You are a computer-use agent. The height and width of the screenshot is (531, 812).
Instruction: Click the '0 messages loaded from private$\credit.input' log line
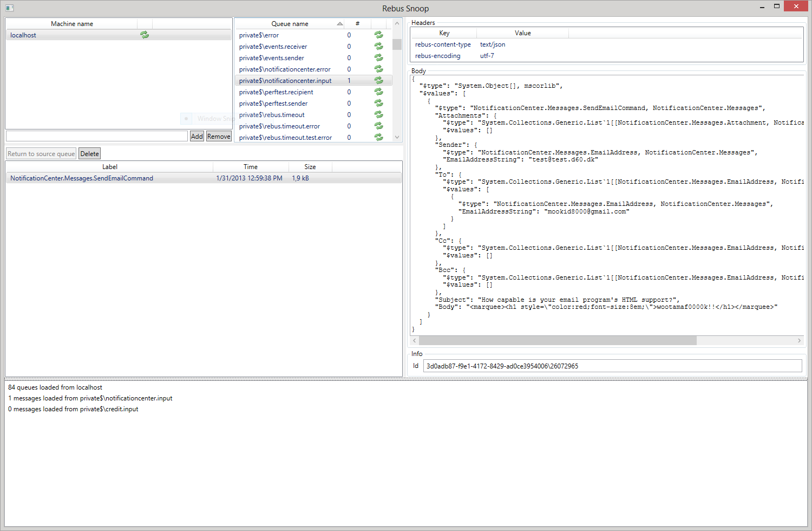(73, 409)
